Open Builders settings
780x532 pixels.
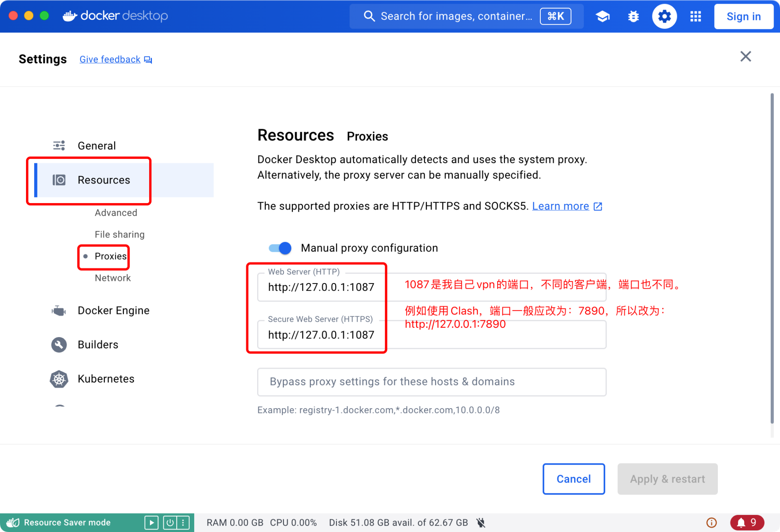(x=97, y=344)
